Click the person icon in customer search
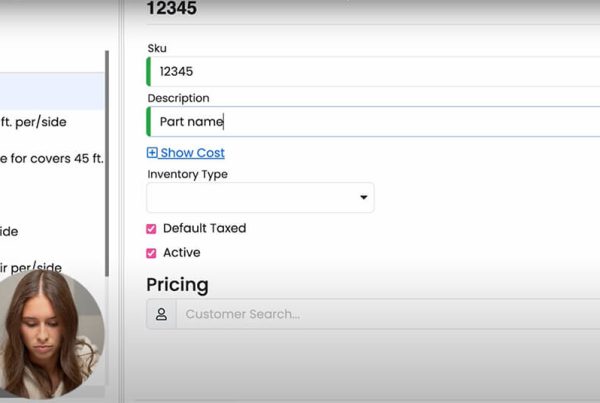The image size is (600, 403). (161, 314)
